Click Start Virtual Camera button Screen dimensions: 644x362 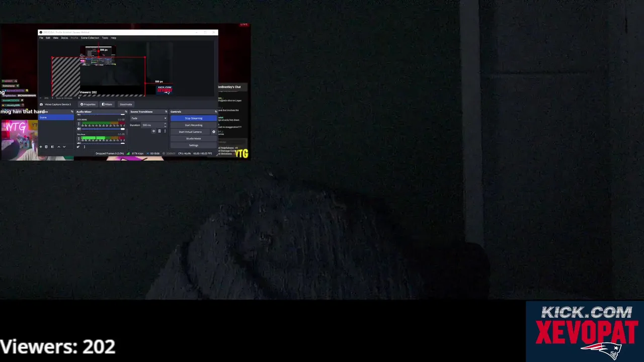[190, 132]
